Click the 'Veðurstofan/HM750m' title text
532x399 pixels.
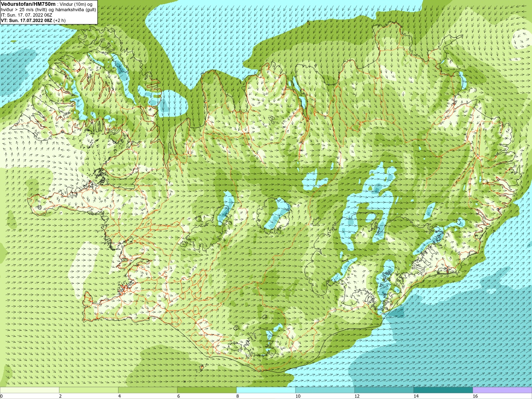click(x=28, y=4)
